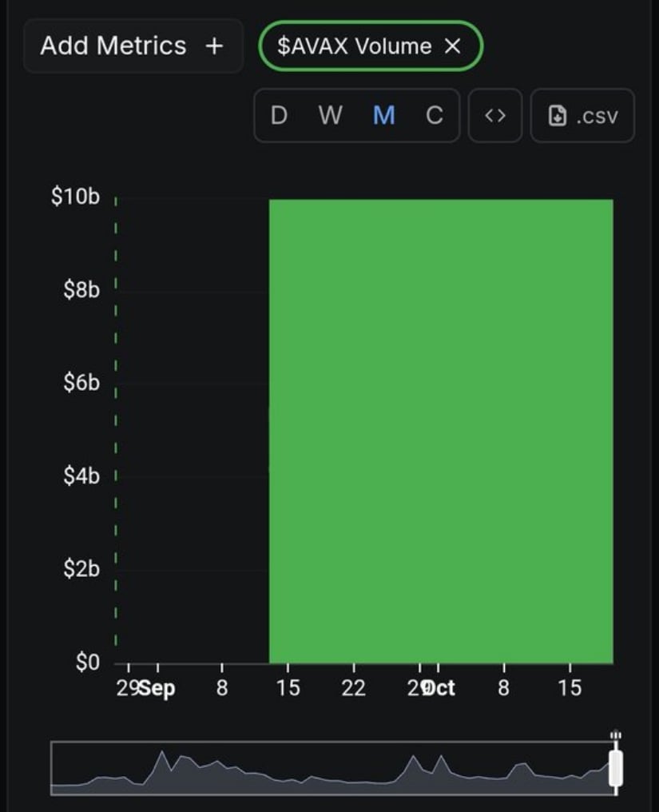Click the first peak in the range minimap
The width and height of the screenshot is (659, 812).
click(x=162, y=757)
